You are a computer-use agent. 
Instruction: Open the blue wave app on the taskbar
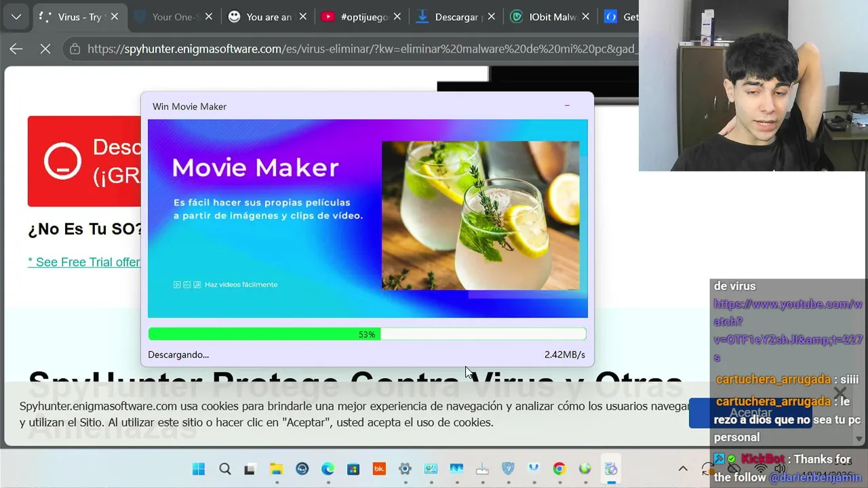pyautogui.click(x=456, y=469)
